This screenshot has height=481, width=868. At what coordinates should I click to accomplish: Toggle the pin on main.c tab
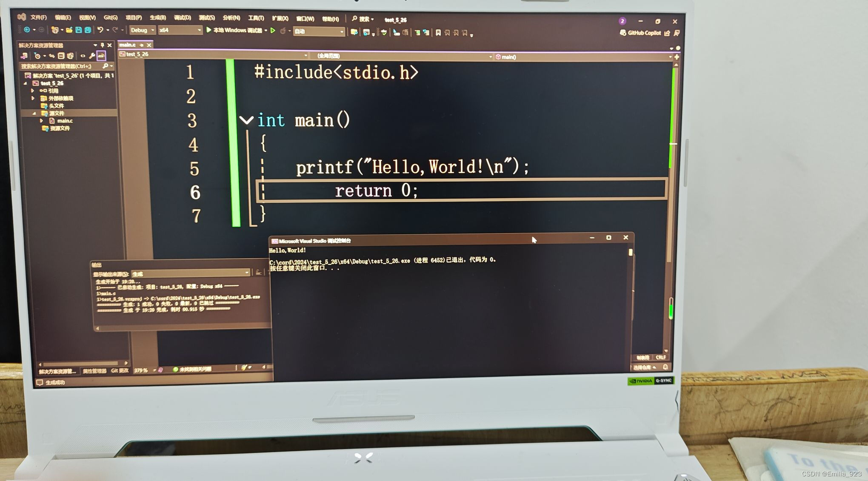coord(141,45)
